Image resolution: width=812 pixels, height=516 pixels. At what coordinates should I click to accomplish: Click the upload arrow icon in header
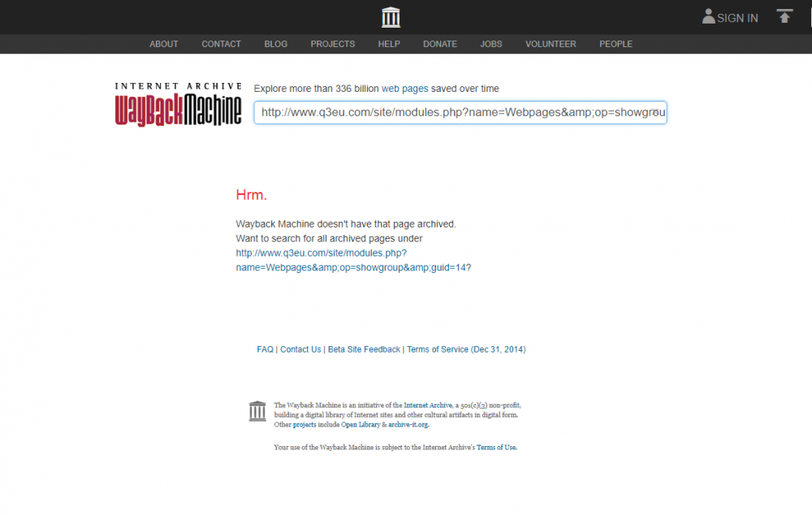point(784,16)
